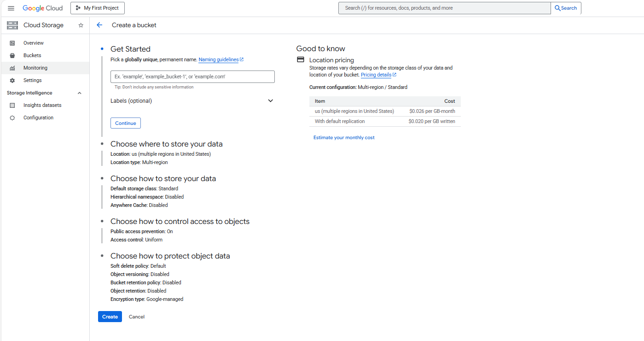Open Configuration under Storage Intelligence
This screenshot has height=341, width=644.
click(39, 118)
